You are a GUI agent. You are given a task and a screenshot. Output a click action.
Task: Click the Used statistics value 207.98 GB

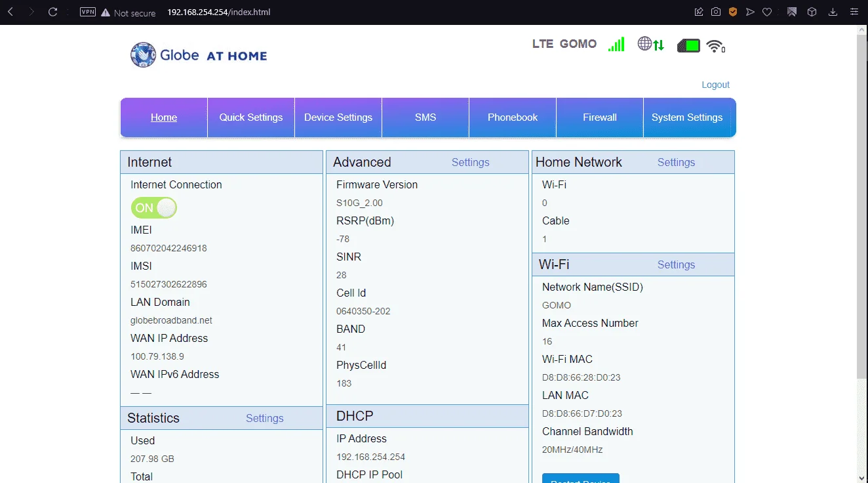pos(153,459)
